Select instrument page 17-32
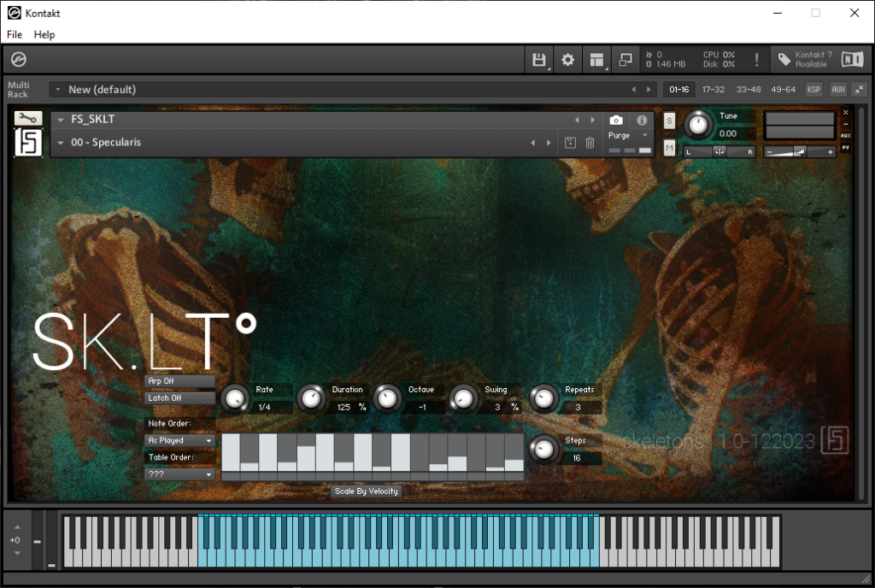Viewport: 875px width, 588px height. tap(714, 89)
